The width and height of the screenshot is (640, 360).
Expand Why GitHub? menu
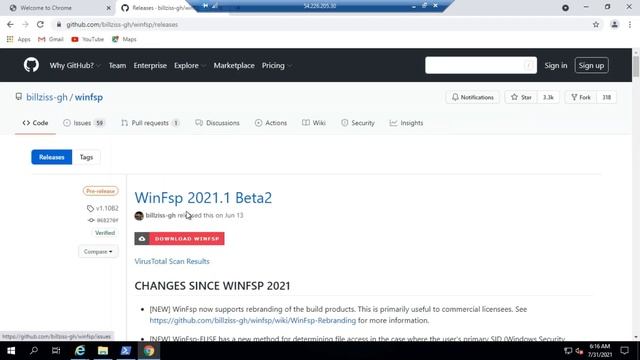(x=75, y=65)
